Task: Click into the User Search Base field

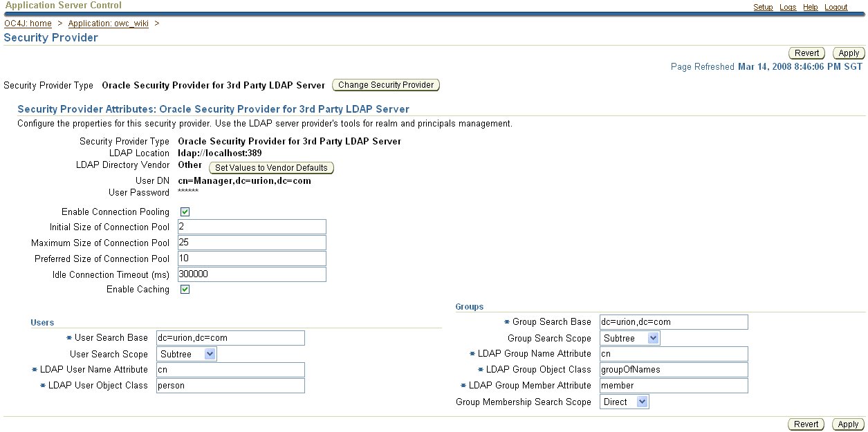Action: click(230, 338)
